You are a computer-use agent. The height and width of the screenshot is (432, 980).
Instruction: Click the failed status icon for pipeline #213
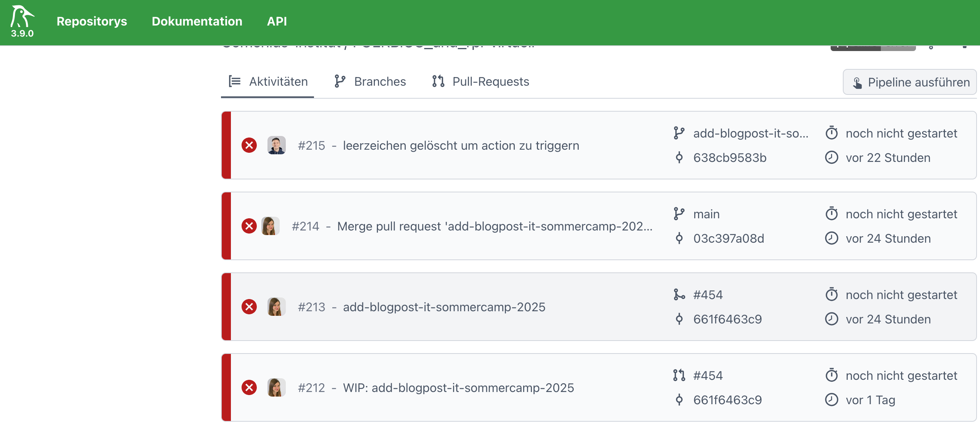click(249, 307)
